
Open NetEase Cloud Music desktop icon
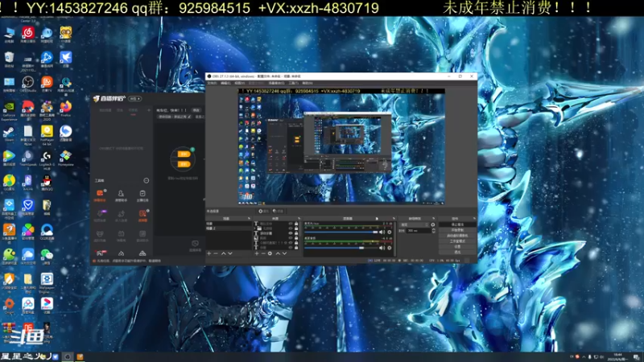click(x=28, y=33)
